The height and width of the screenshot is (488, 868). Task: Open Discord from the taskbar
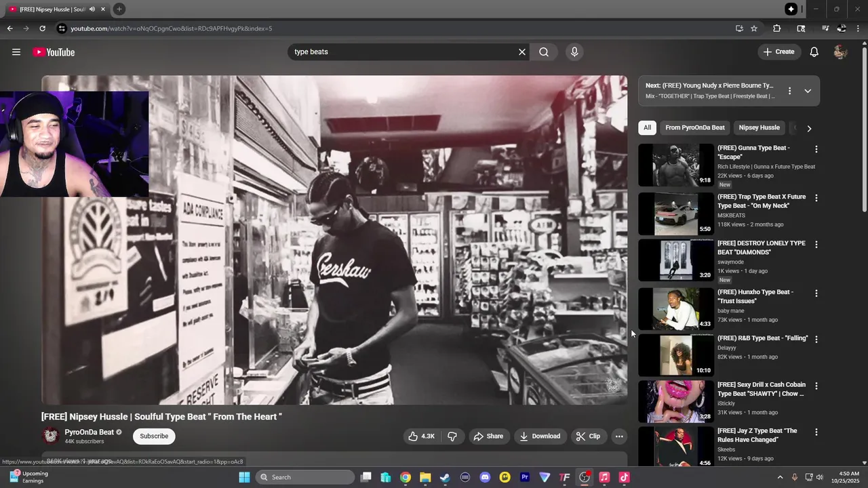coord(485,477)
